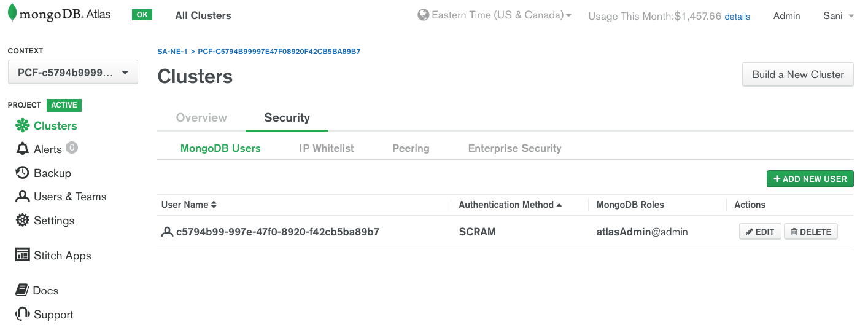Open the IP Whitelist tab
Screen dimensions: 868x327
[x=327, y=148]
